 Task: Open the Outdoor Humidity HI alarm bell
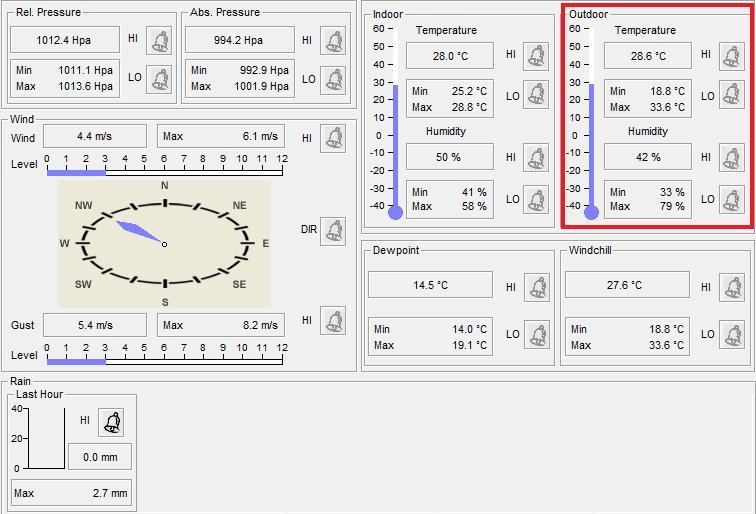[x=732, y=158]
